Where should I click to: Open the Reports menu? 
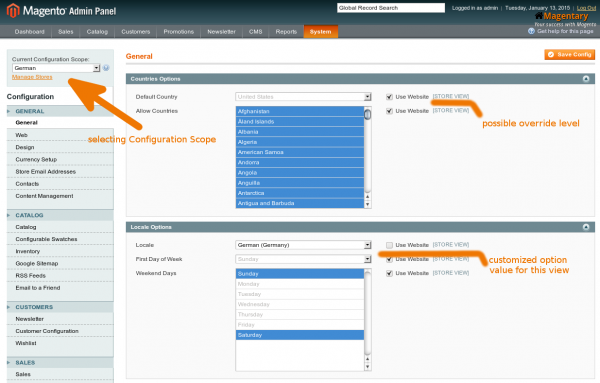point(286,32)
